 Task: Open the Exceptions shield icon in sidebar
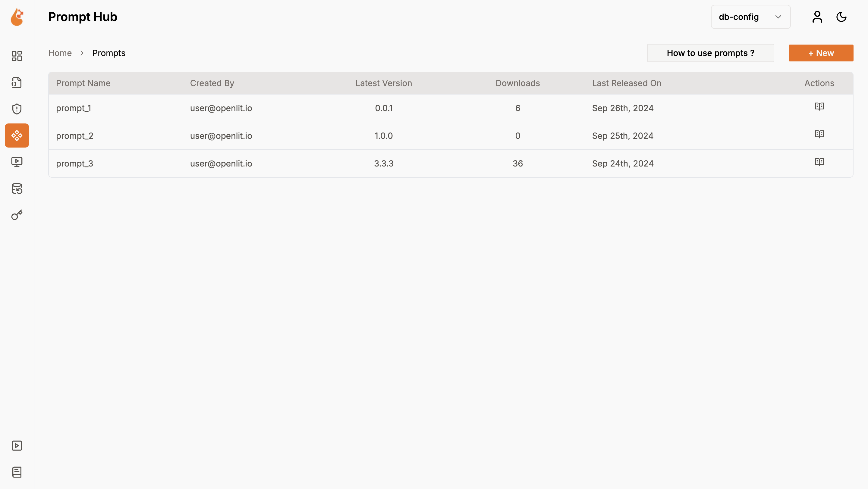coord(17,109)
